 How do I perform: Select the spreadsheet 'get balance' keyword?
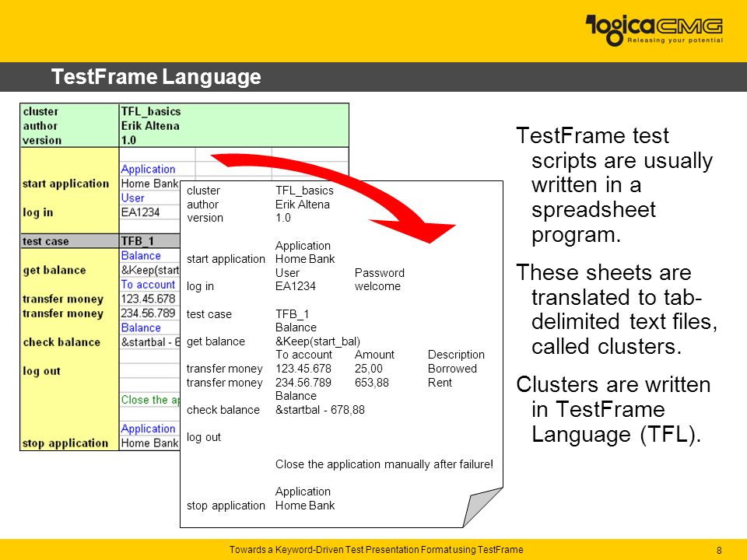pyautogui.click(x=54, y=270)
